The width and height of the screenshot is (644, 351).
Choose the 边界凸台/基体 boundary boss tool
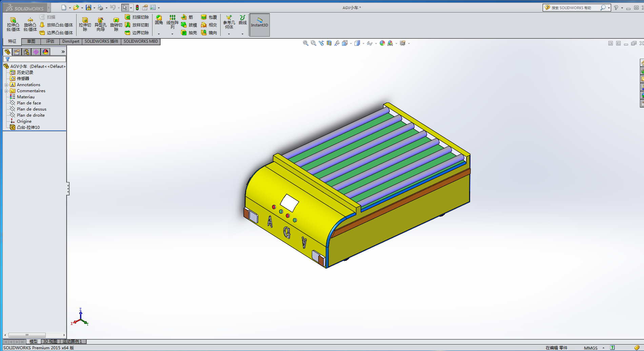click(x=56, y=33)
